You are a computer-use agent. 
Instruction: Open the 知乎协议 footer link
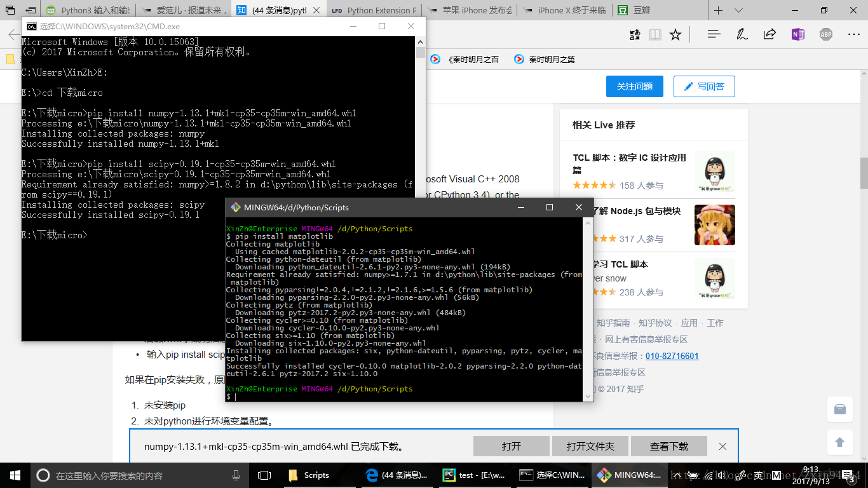tap(654, 323)
